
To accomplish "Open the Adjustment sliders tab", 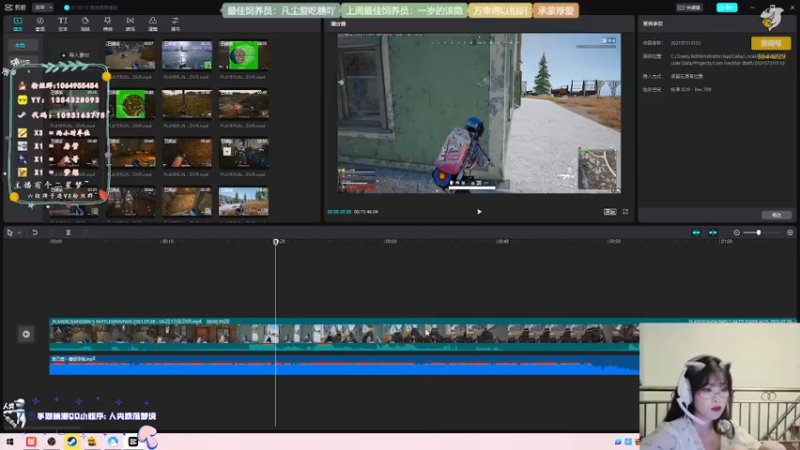I will click(175, 23).
